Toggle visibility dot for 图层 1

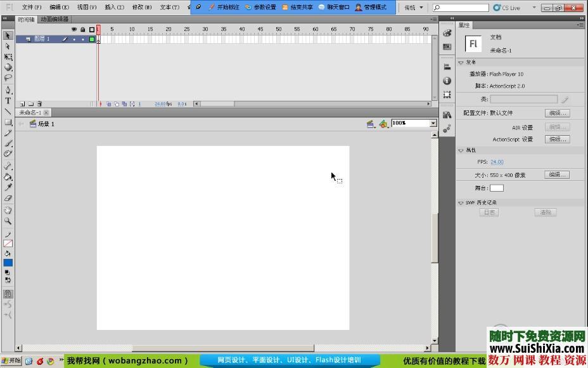[x=74, y=39]
